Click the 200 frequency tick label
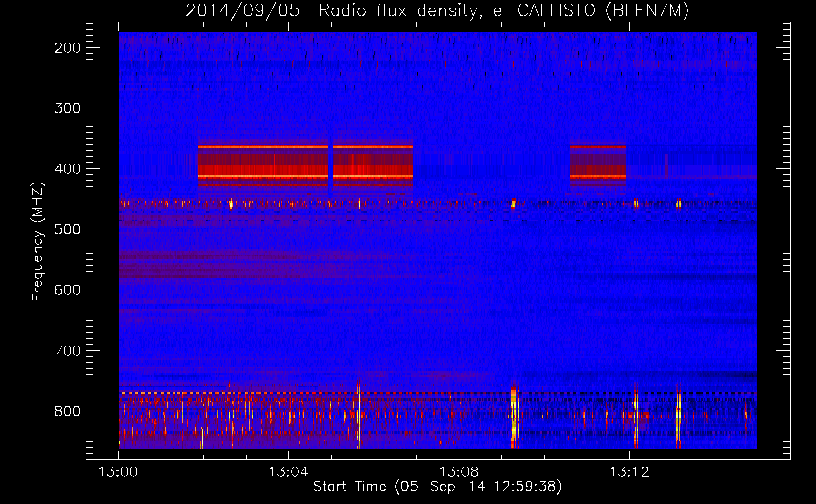 68,48
